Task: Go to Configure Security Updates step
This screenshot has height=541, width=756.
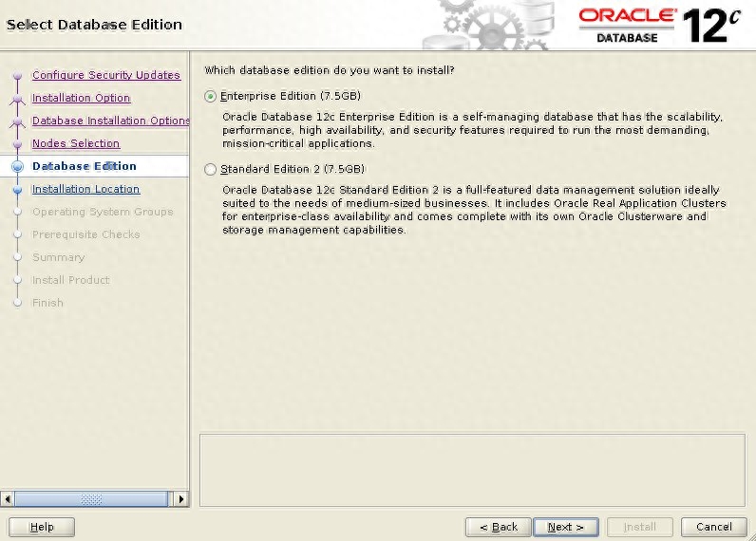Action: (105, 75)
